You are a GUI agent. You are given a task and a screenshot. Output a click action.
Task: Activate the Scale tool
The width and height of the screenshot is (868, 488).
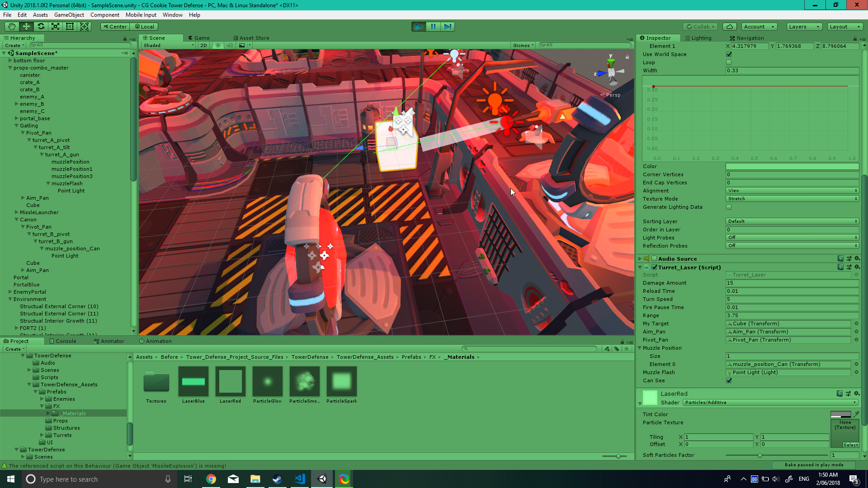[x=55, y=26]
